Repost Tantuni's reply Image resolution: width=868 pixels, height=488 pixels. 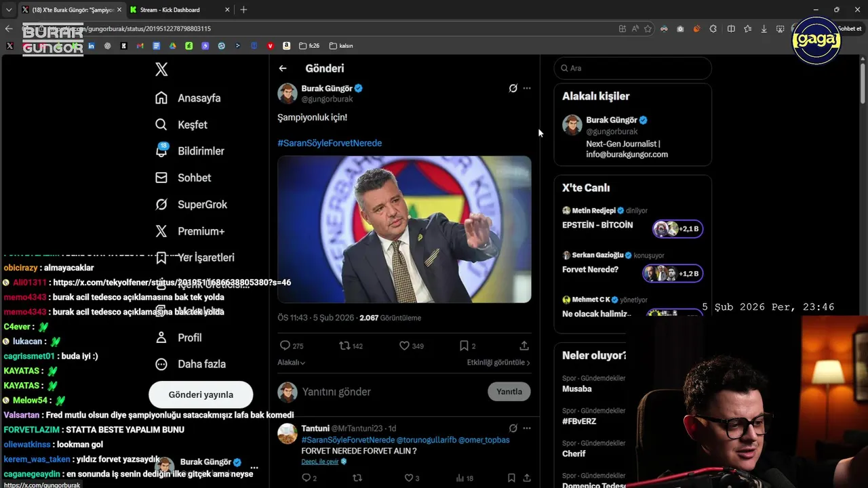[357, 478]
